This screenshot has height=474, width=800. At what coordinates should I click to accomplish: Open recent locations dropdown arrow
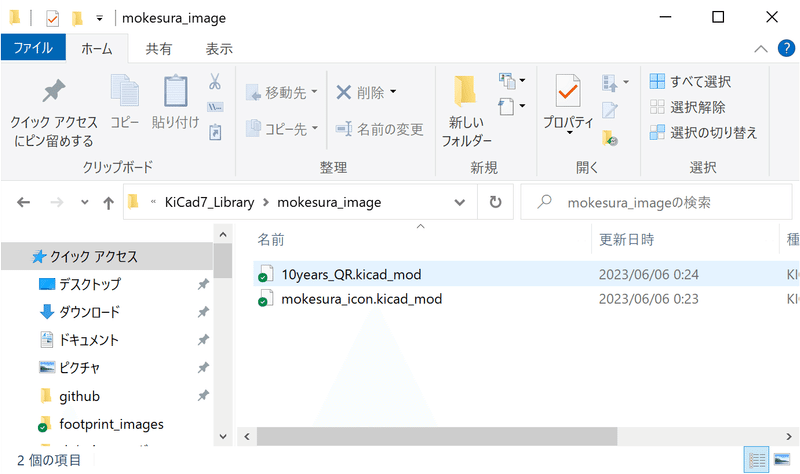[84, 203]
